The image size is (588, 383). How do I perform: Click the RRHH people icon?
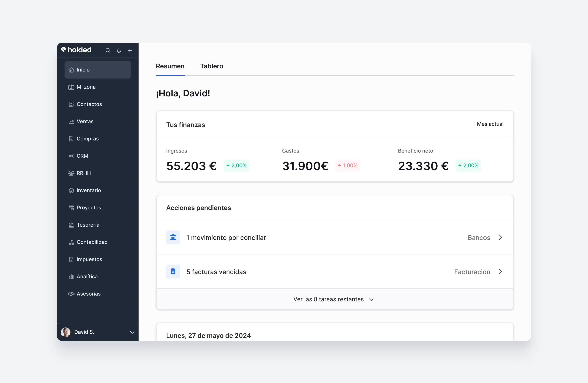tap(71, 173)
